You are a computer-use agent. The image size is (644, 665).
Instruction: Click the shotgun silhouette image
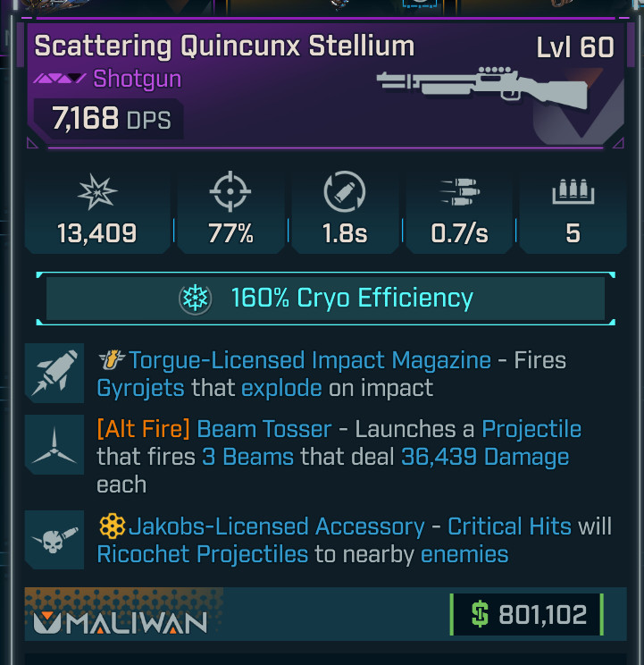(483, 87)
